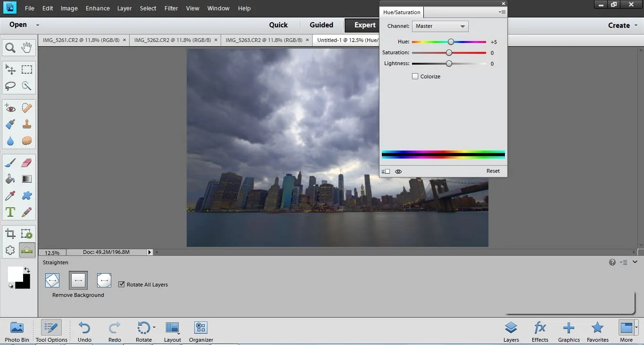Viewport: 644px width, 345px height.
Task: Select the Zoom tool
Action: (10, 48)
